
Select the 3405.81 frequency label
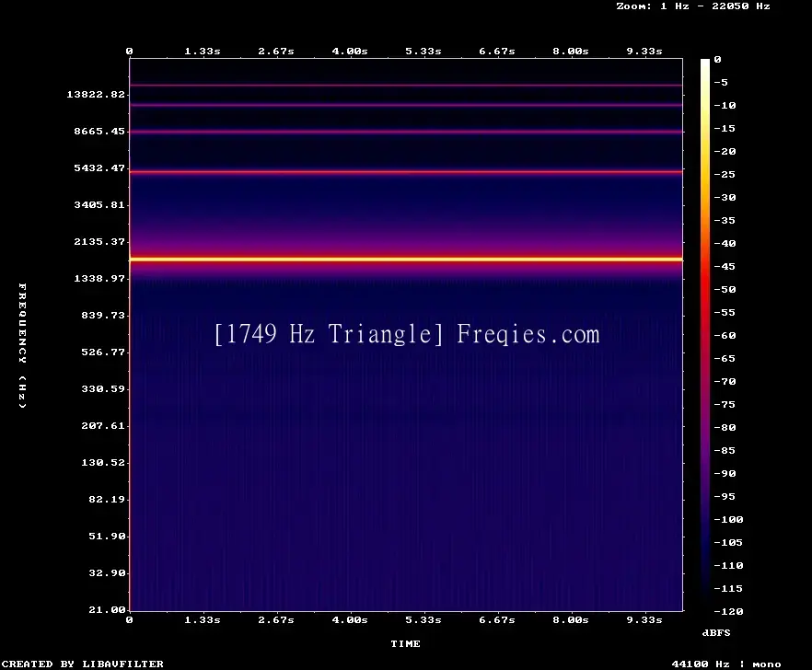click(99, 204)
